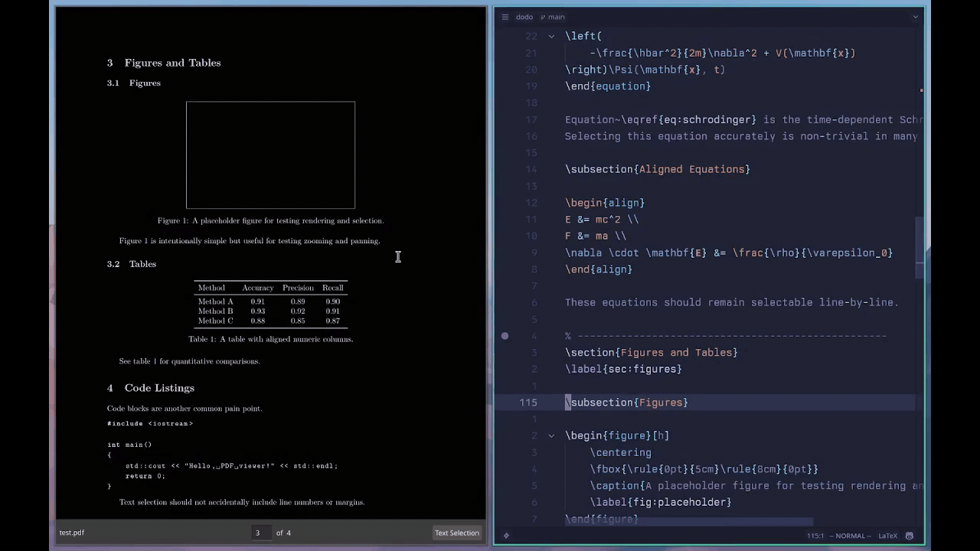Viewport: 980px width, 551px height.
Task: Click the test.pdf filename label
Action: [x=71, y=532]
